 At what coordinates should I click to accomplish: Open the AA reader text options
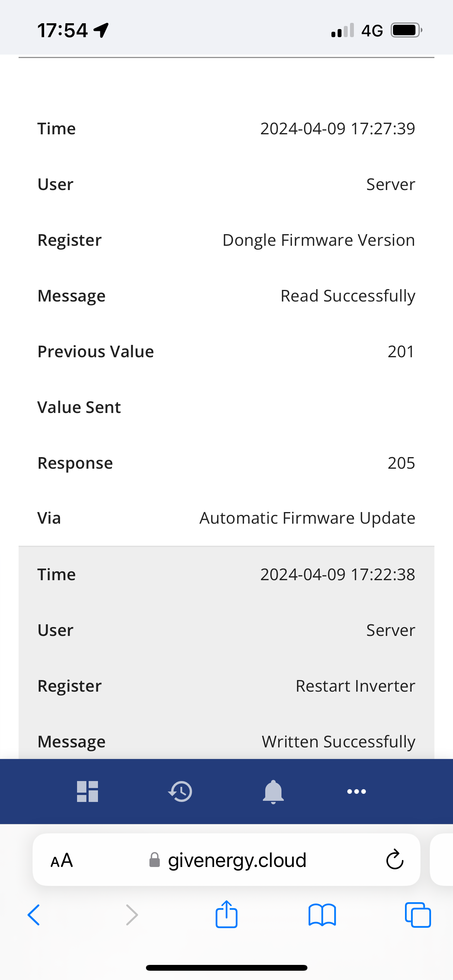click(62, 860)
